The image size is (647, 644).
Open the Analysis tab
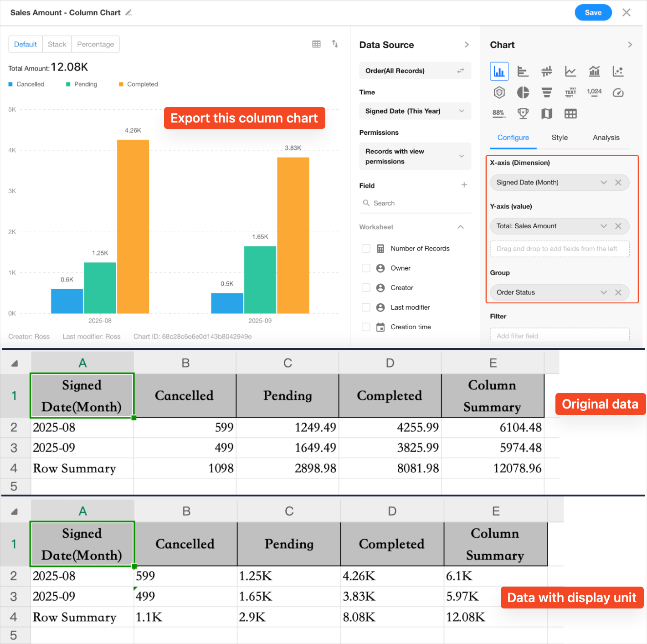pos(606,138)
